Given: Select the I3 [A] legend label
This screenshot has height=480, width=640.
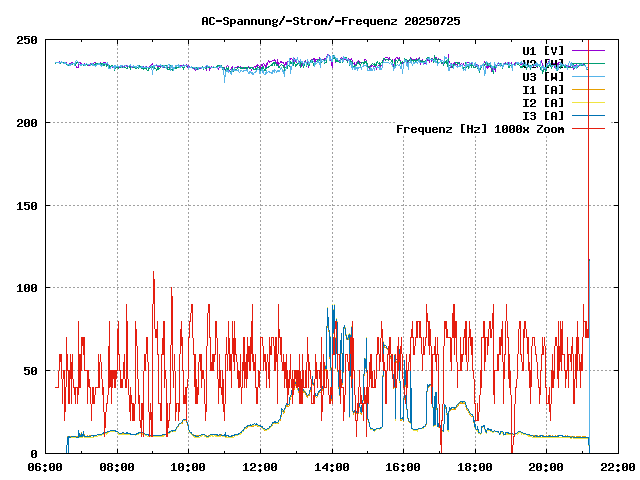Looking at the screenshot, I should pyautogui.click(x=543, y=116).
